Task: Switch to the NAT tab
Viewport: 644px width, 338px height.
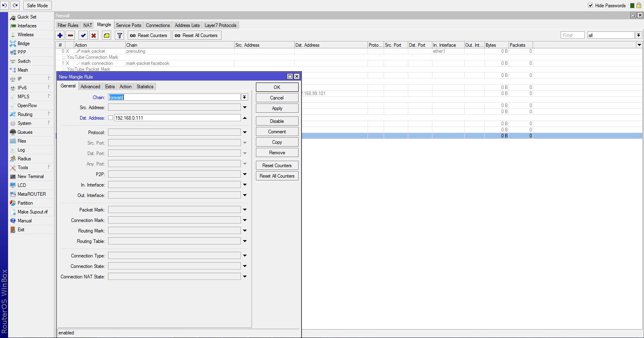Action: point(87,25)
